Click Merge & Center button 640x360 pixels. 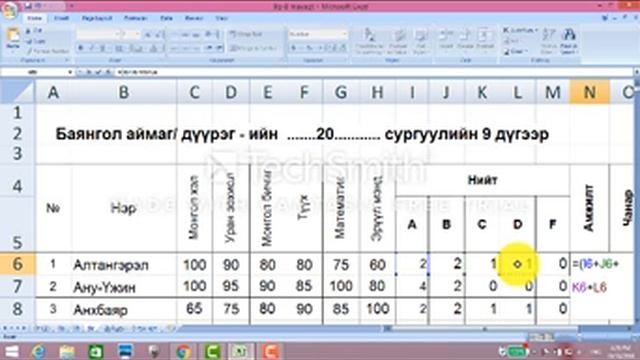(x=252, y=48)
